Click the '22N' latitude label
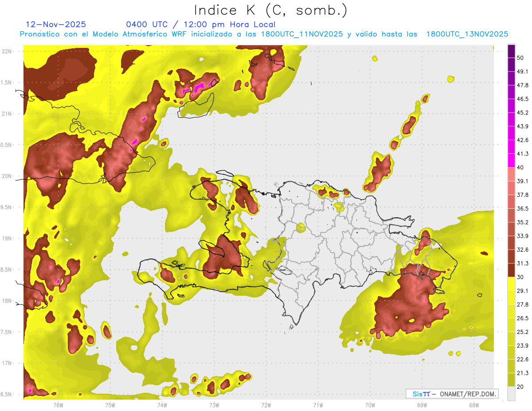 7,51
